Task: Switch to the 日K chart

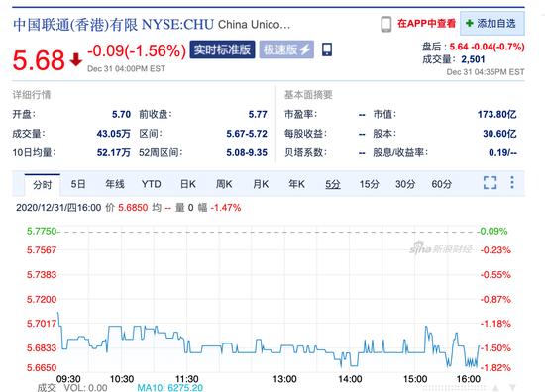Action: 188,184
